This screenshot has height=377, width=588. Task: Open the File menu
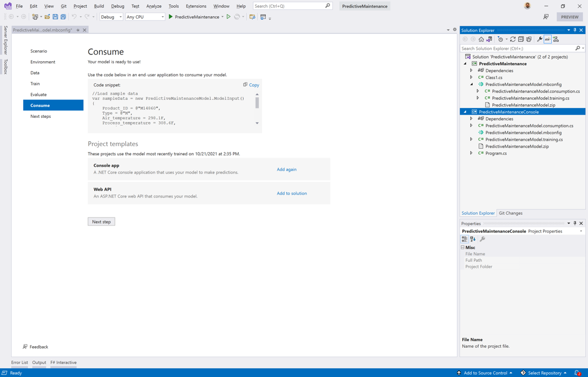[19, 6]
